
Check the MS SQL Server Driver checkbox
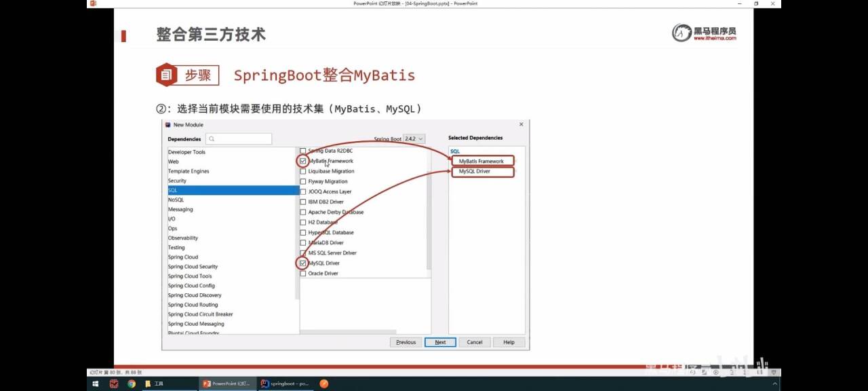coord(303,253)
